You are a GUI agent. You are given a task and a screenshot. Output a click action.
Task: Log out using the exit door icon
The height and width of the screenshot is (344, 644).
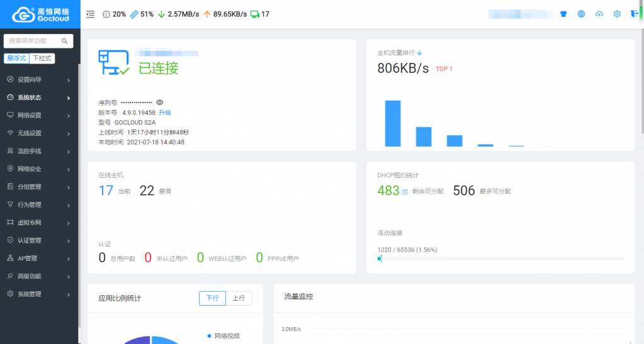tap(635, 14)
